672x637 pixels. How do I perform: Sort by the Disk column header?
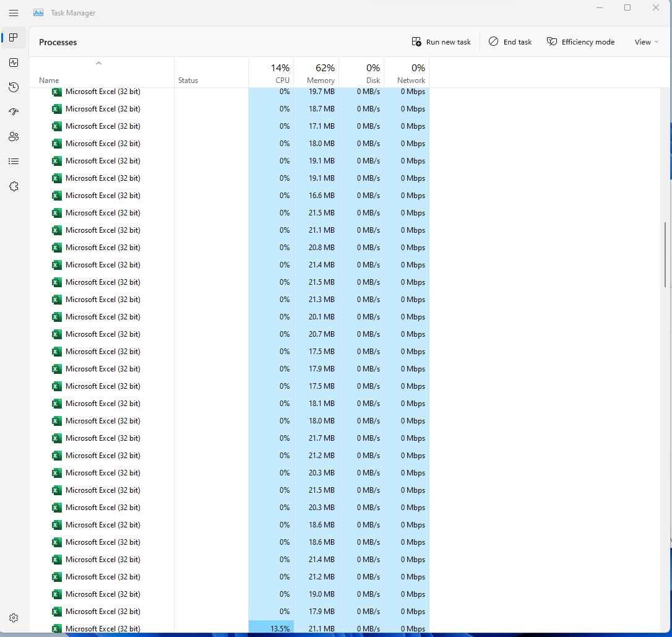tap(361, 73)
